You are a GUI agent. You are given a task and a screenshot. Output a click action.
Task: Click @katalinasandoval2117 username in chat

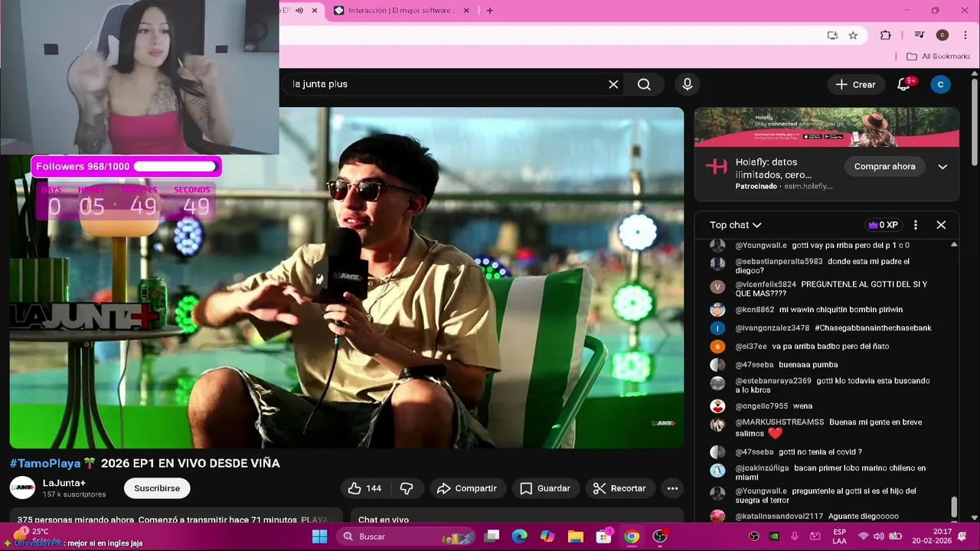click(x=779, y=517)
